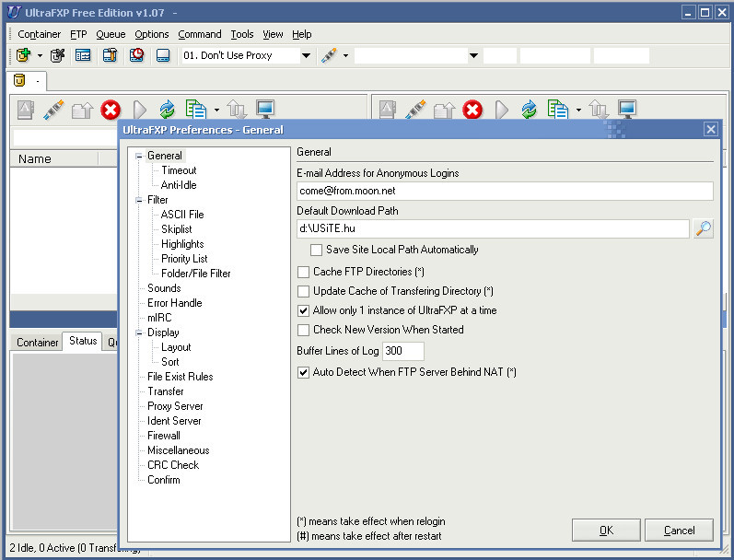Open the FTP menu
Viewport: 734px width, 560px height.
[78, 34]
